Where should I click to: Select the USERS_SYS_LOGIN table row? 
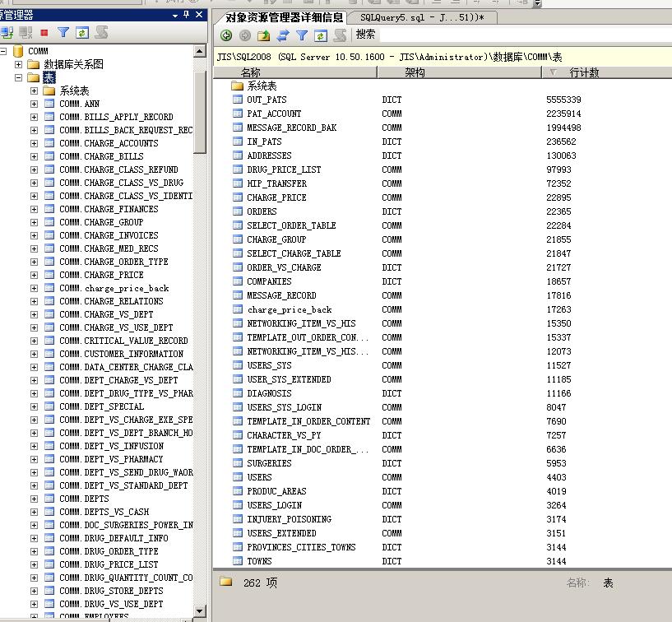click(x=284, y=407)
